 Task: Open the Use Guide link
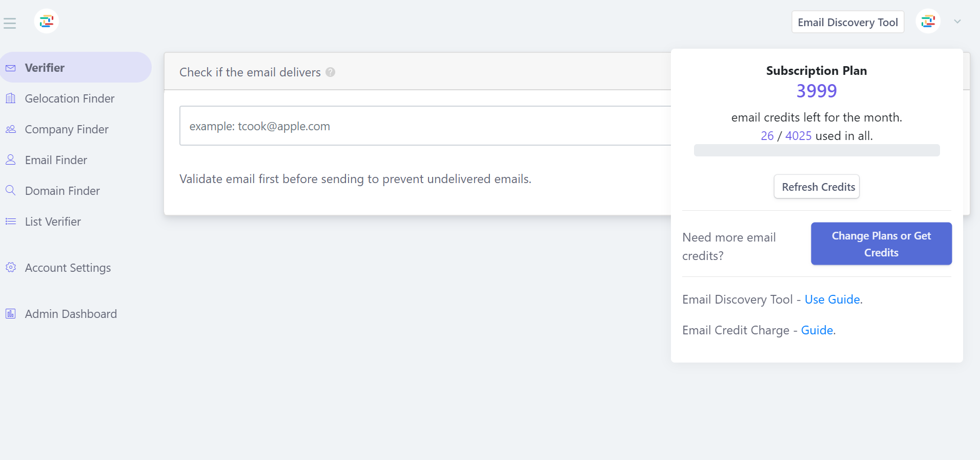click(832, 299)
